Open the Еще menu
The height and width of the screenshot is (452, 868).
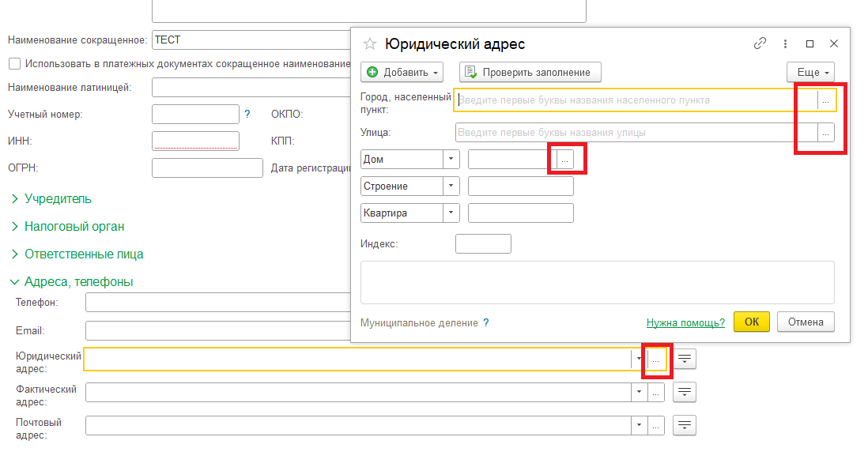810,73
